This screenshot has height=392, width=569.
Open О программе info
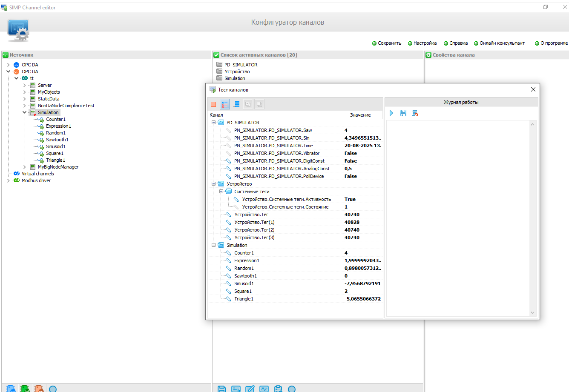552,43
